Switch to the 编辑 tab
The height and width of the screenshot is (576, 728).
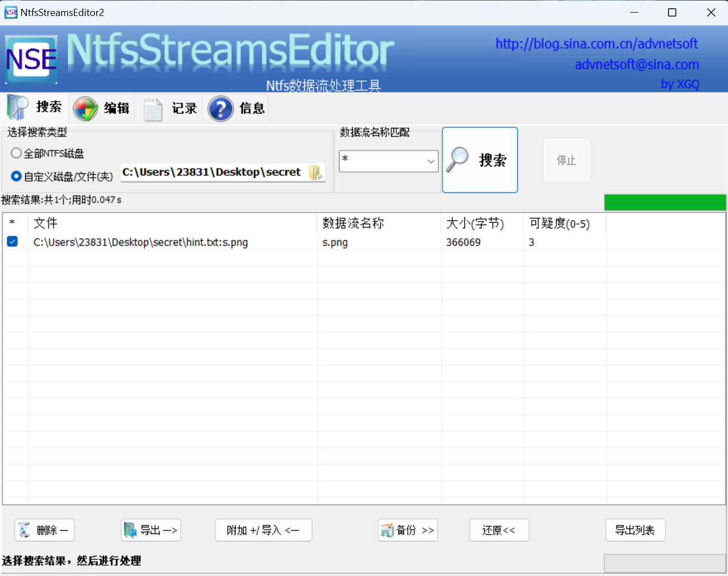(102, 108)
